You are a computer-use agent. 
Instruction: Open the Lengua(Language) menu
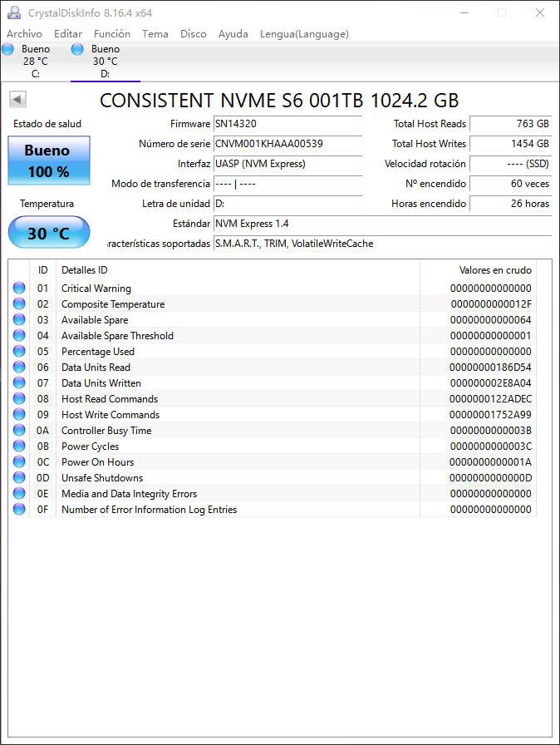coord(304,34)
